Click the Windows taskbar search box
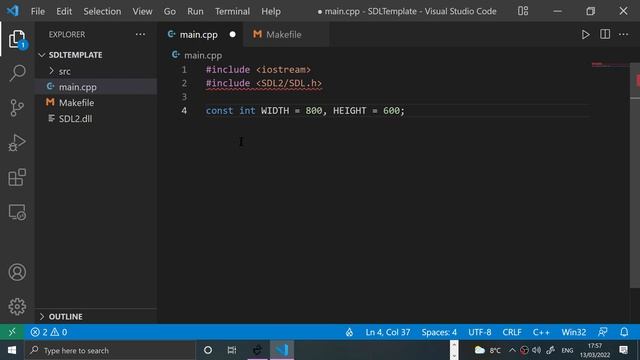The width and height of the screenshot is (640, 360). [110, 350]
